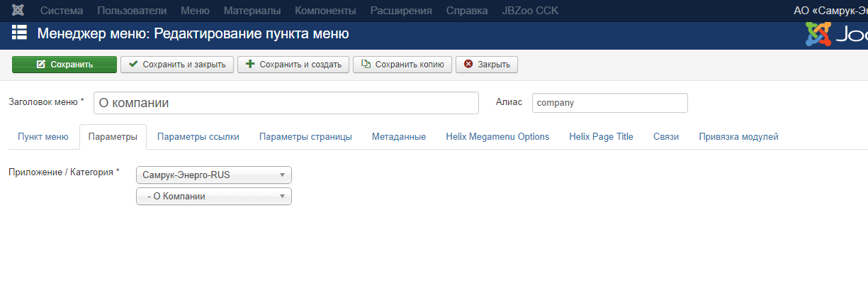Viewport: 868px width, 286px height.
Task: Click the menu manager grid icon
Action: [19, 33]
